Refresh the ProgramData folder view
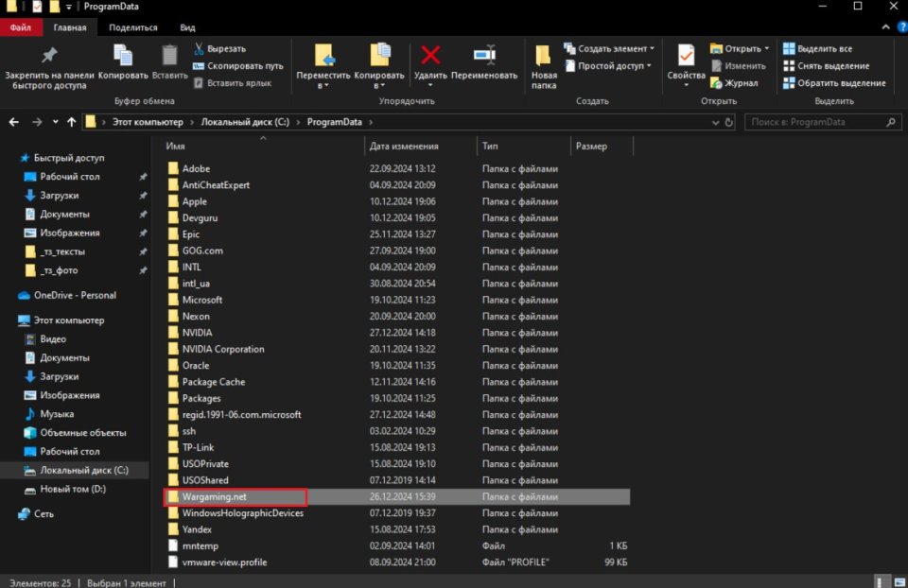The height and width of the screenshot is (588, 908). point(729,122)
